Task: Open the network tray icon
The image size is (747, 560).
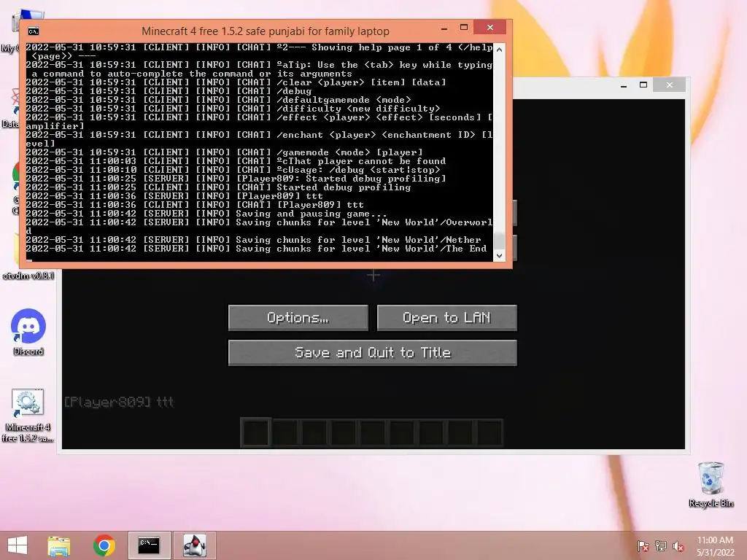Action: tap(661, 545)
